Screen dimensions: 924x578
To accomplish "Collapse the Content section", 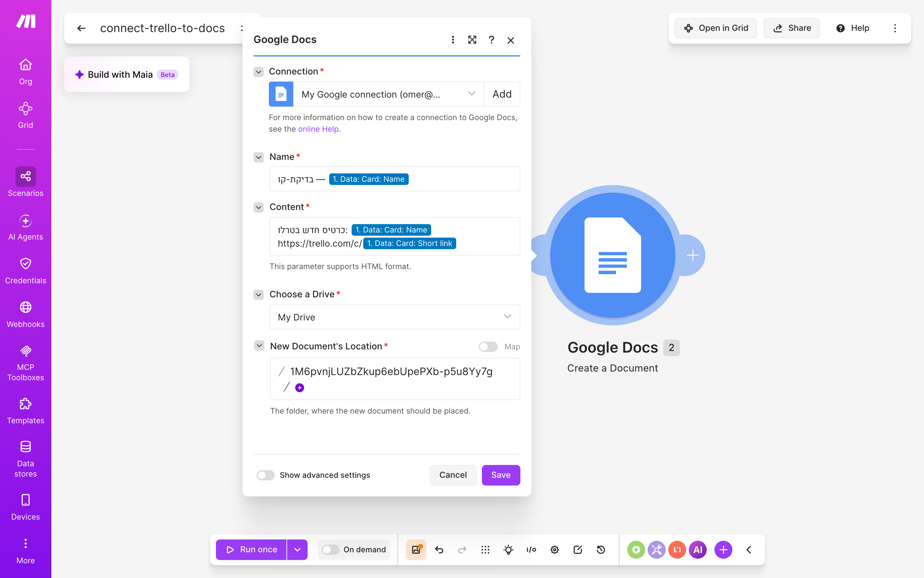I will pos(259,207).
